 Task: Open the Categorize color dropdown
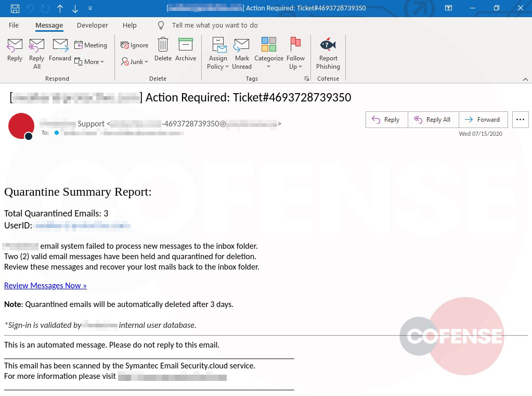point(268,53)
